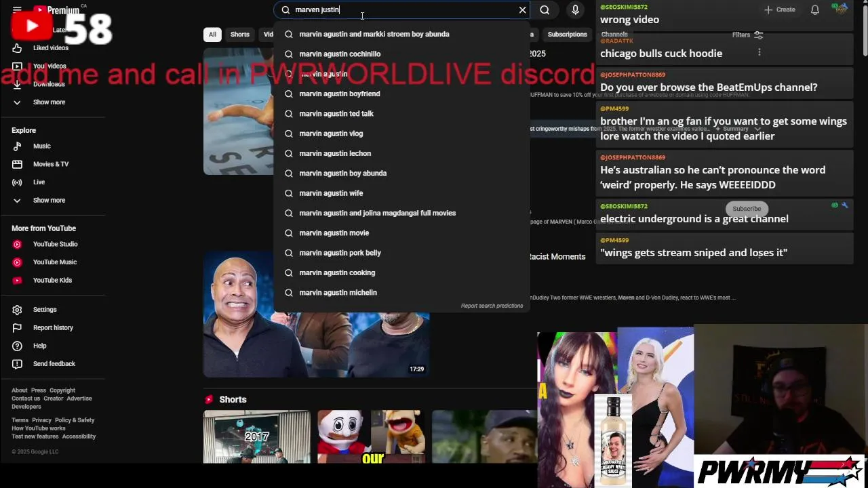
Task: Open Privacy footer link
Action: [41, 420]
